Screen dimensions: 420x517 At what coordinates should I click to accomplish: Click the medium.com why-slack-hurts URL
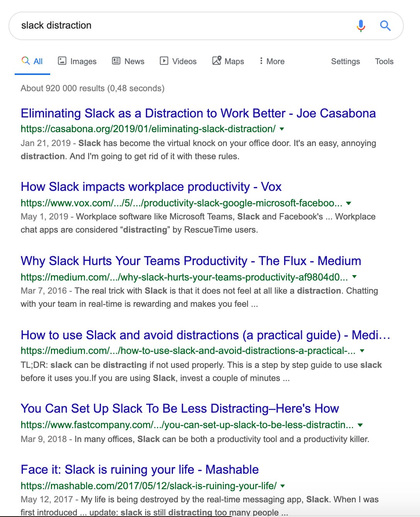point(184,277)
